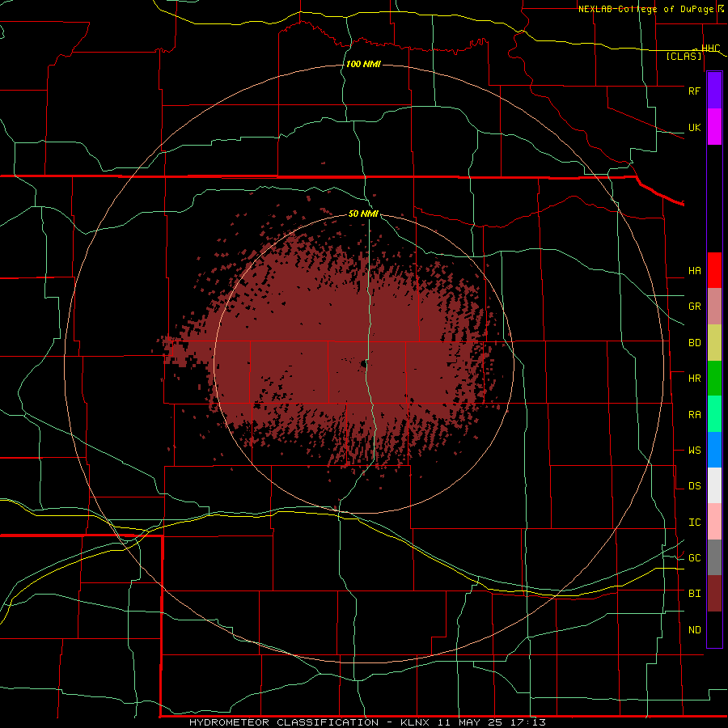Screen dimensions: 728x728
Task: Click the 'GC' legend label
Action: pos(694,558)
